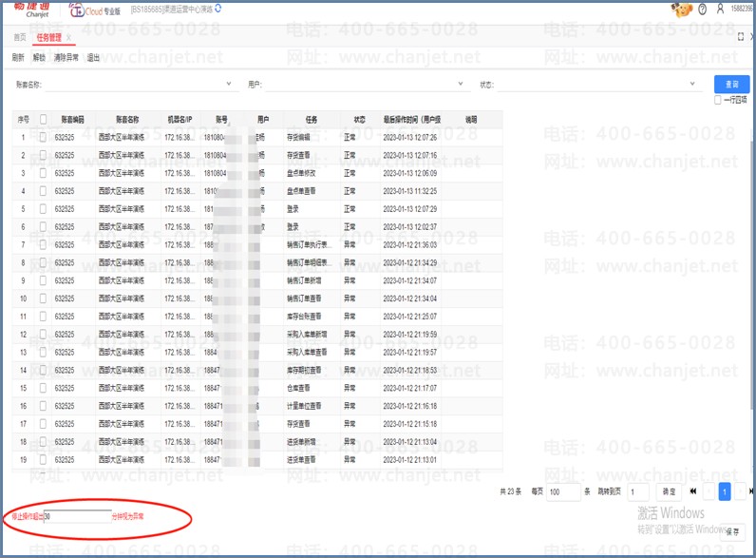Click the timeout minutes input field
756x558 pixels.
point(77,516)
